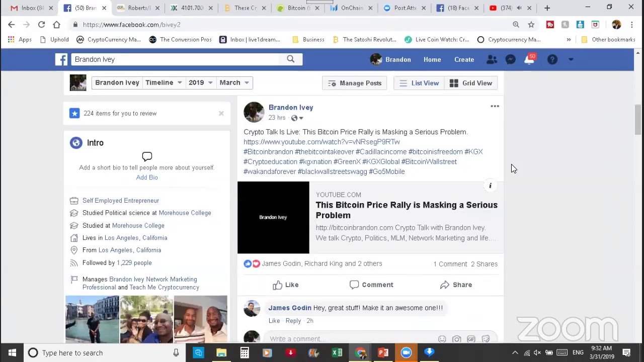Expand the Timeline dropdown

(164, 82)
